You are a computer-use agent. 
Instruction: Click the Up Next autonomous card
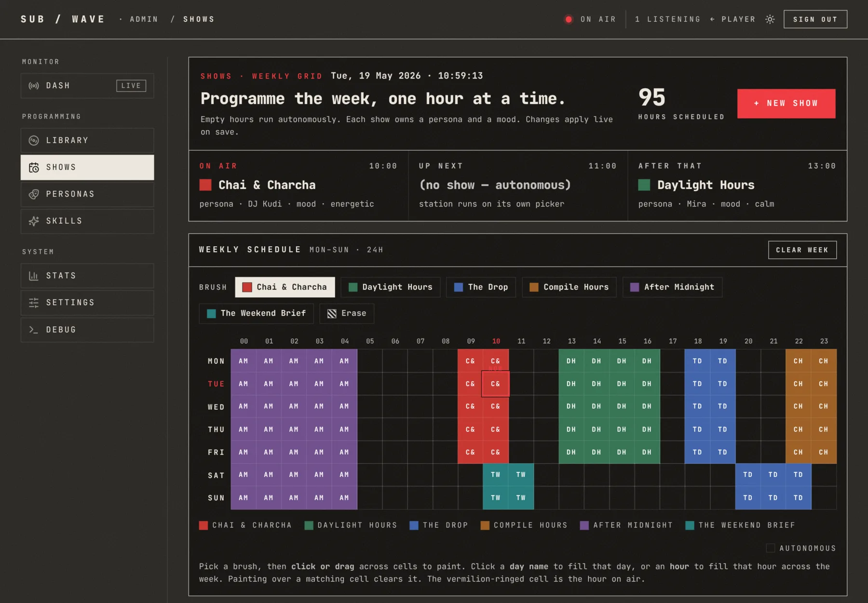click(518, 186)
